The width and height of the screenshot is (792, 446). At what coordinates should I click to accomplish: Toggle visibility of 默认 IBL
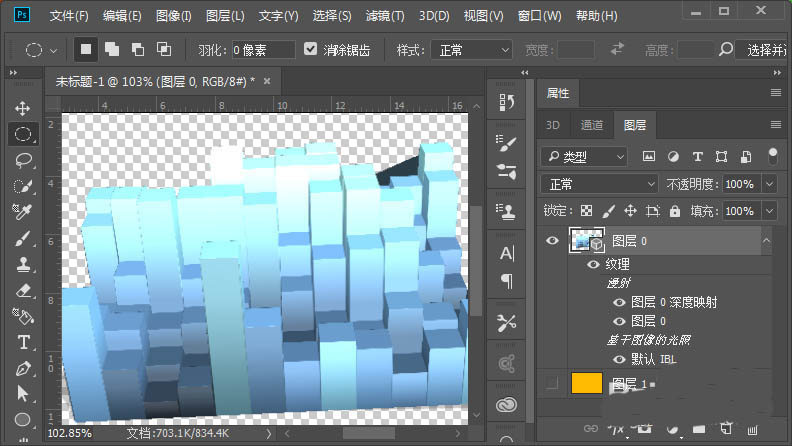click(620, 358)
